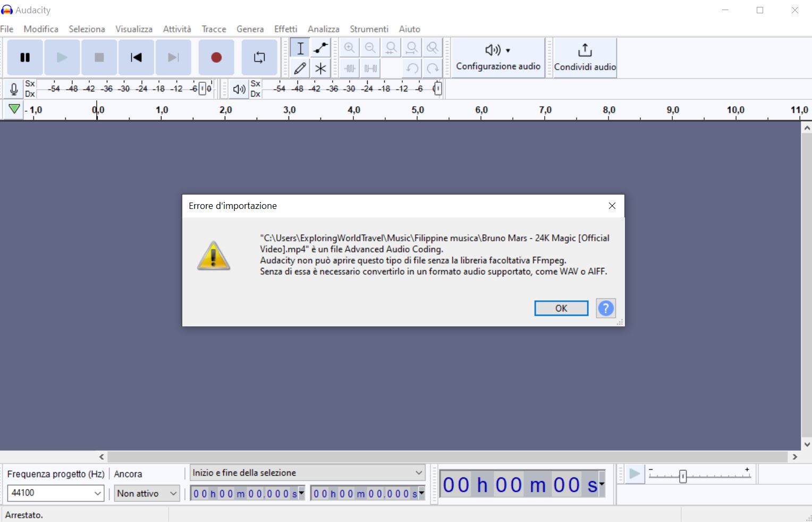Screen dimensions: 812x522
Task: Click the Redo arrow icon
Action: click(433, 68)
